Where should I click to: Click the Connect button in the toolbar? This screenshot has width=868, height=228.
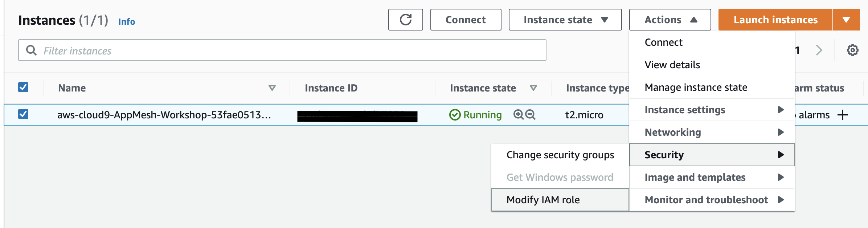point(466,20)
